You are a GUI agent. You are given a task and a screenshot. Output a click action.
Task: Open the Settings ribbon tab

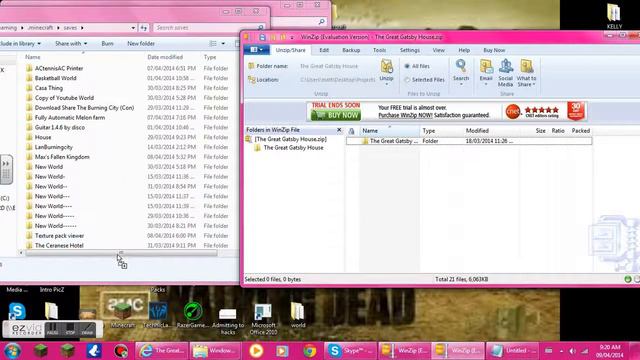(409, 50)
